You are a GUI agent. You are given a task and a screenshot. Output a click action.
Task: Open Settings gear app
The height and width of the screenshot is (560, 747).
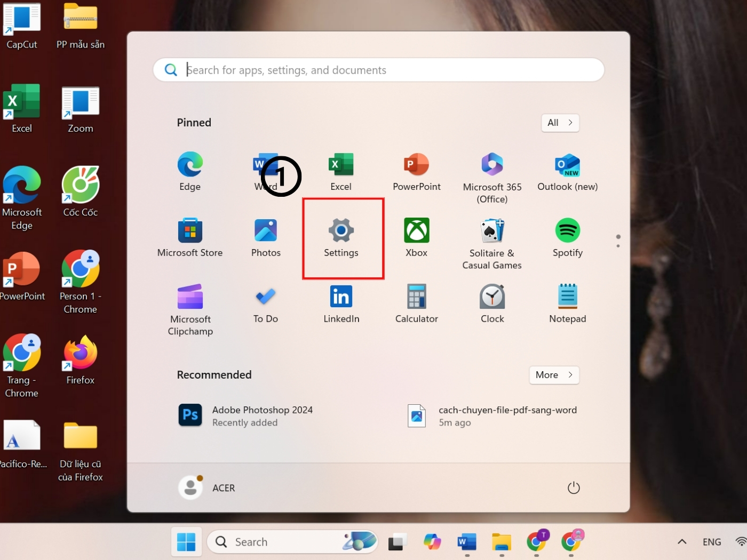(x=341, y=238)
